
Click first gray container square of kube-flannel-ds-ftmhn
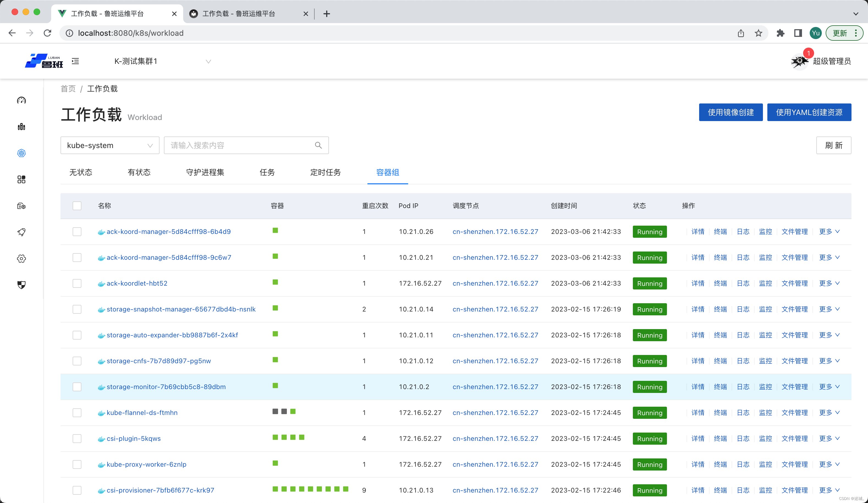pyautogui.click(x=275, y=411)
